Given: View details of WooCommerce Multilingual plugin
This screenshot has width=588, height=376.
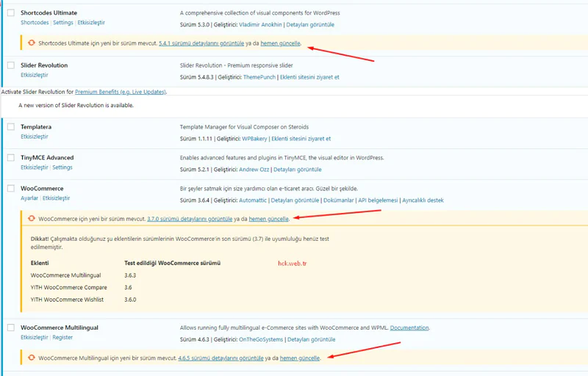Looking at the screenshot, I should pos(311,339).
